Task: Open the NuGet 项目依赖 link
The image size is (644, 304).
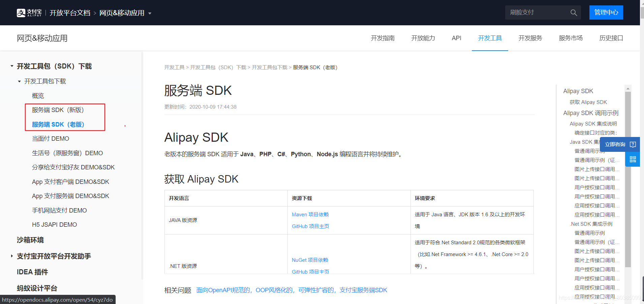Action: click(x=310, y=260)
